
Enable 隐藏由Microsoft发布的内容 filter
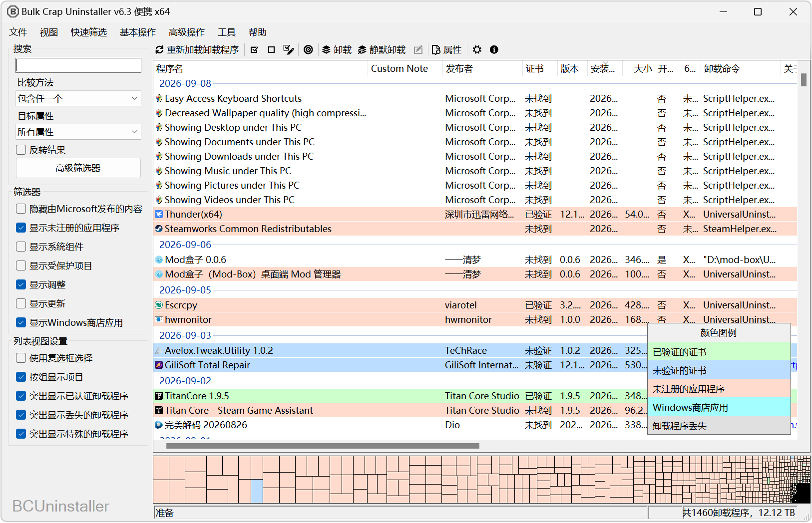coord(21,209)
